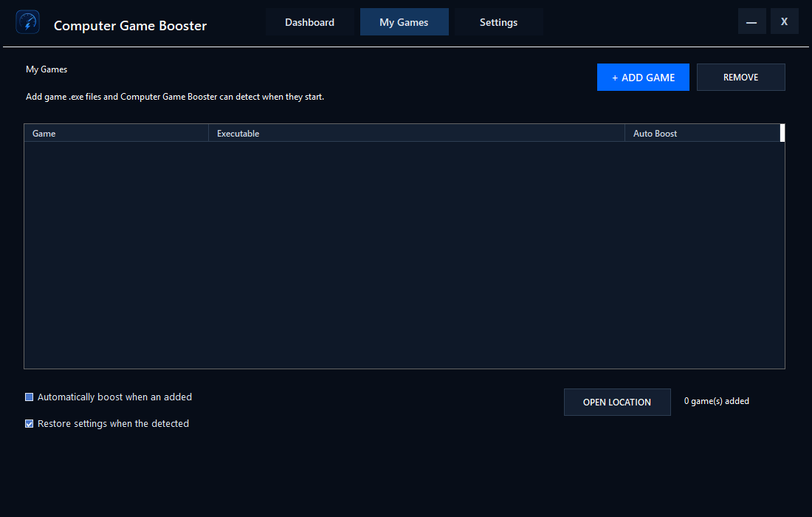Click the Computer Game Booster speedometer logo
The image size is (812, 517).
coord(27,22)
